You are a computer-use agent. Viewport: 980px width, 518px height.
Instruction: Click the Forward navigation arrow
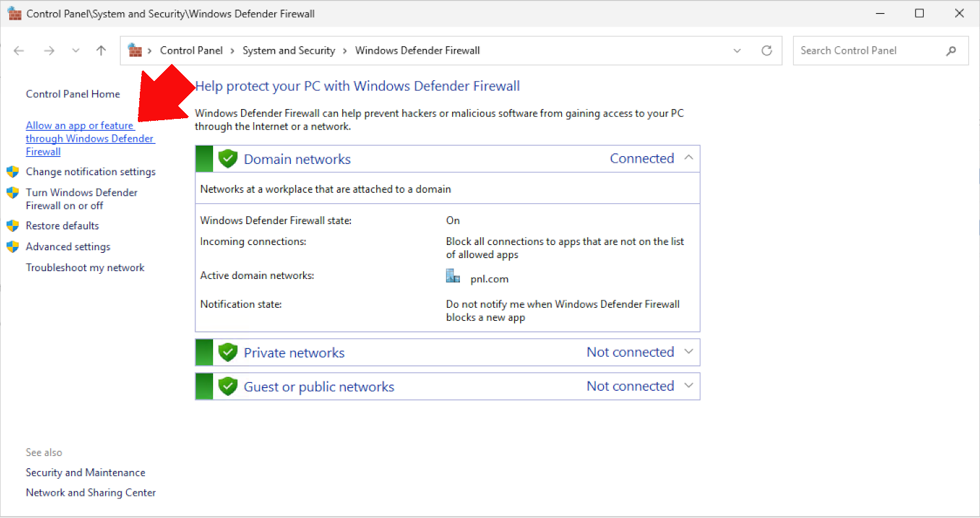tap(49, 51)
